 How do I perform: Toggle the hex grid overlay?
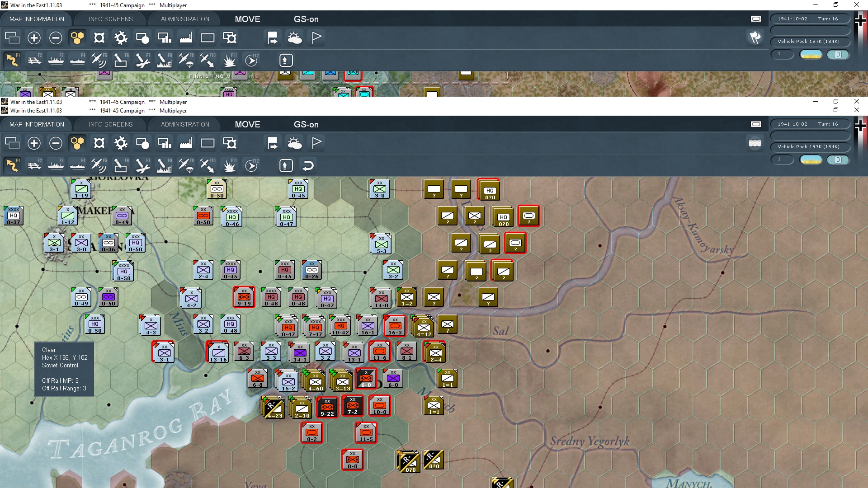pos(77,143)
